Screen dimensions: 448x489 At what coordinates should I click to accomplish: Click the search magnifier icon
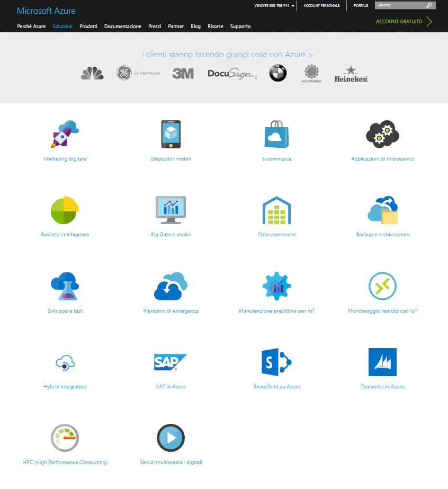tap(429, 5)
